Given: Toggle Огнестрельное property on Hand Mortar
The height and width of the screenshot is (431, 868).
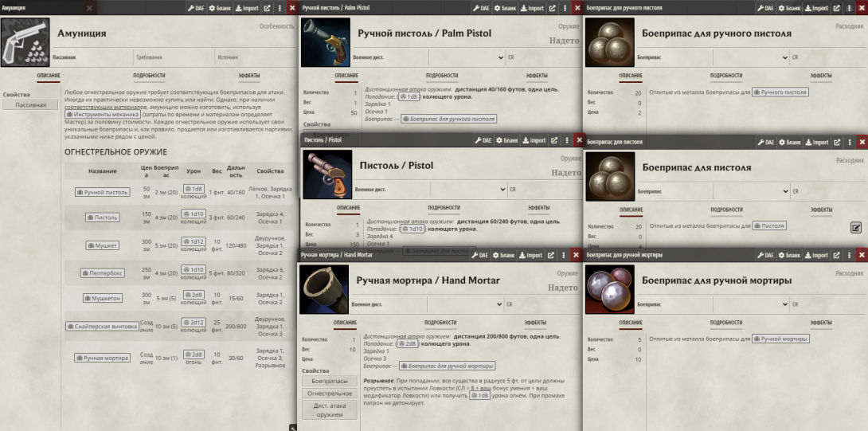Looking at the screenshot, I should point(331,394).
